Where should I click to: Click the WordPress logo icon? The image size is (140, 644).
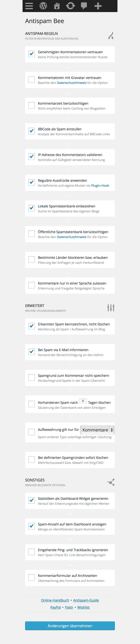point(43,6)
